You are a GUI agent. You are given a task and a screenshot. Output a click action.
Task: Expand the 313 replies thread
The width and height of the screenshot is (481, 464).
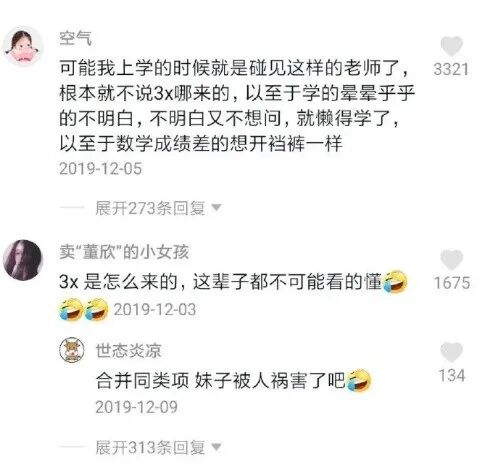(150, 447)
